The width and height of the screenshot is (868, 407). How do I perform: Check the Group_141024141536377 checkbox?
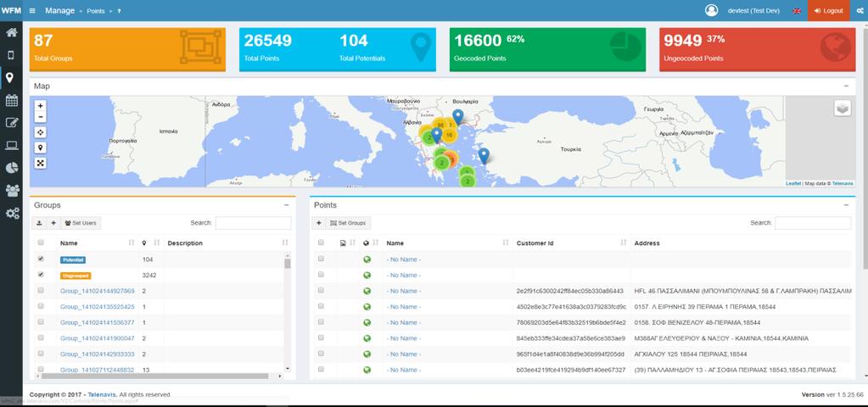coord(41,321)
